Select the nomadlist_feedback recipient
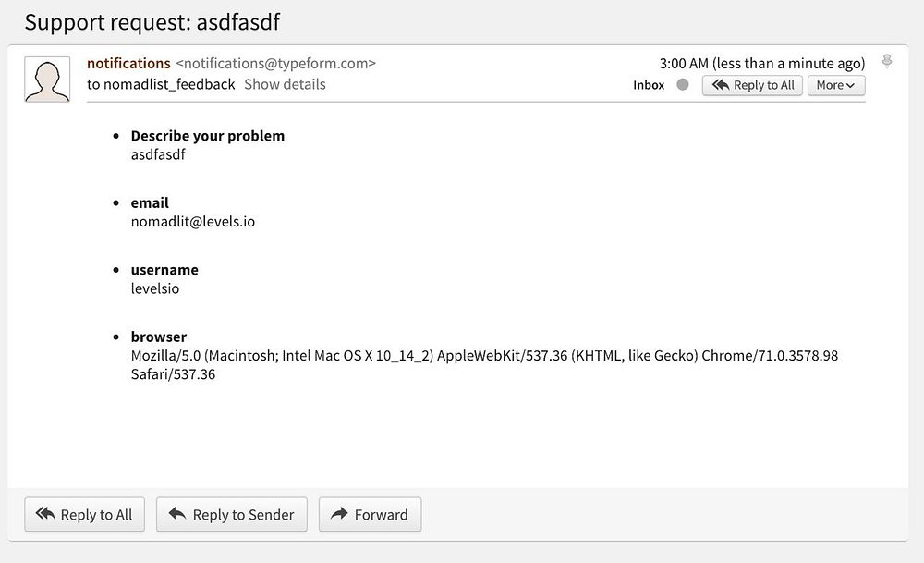 [169, 84]
